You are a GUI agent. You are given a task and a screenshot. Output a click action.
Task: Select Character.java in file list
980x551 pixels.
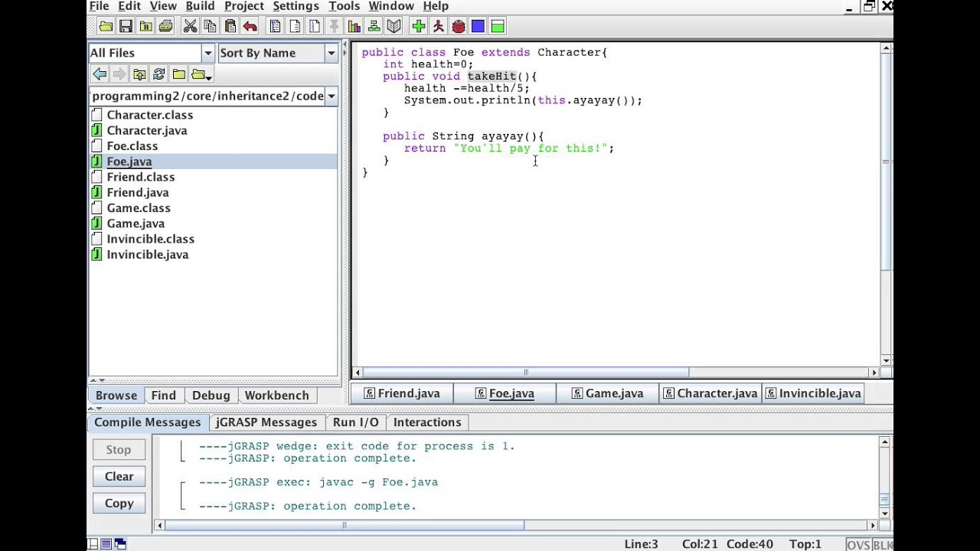(x=147, y=131)
